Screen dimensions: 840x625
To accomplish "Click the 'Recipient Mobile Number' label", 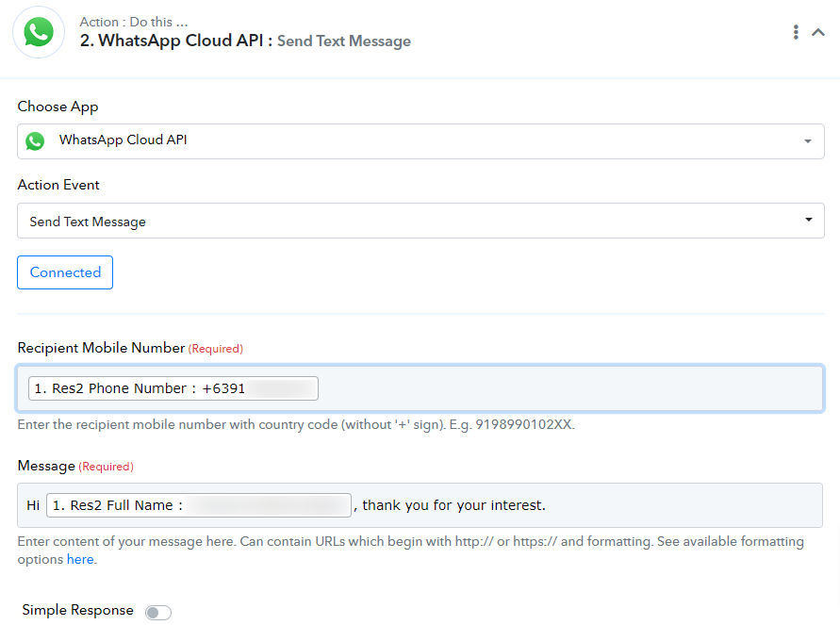I will click(101, 348).
